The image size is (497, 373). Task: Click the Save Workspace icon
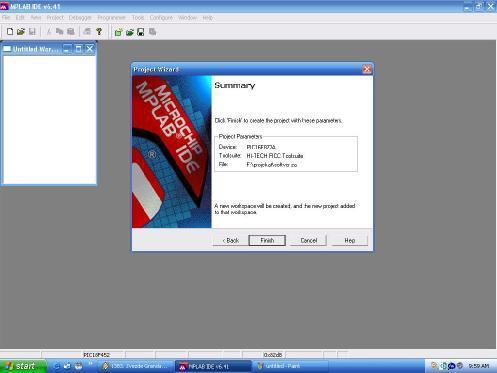click(141, 32)
